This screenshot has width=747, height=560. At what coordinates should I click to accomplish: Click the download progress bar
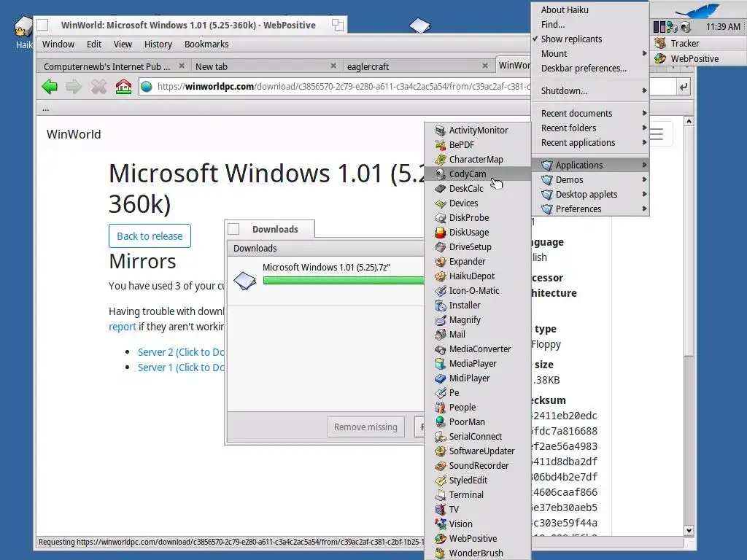coord(343,280)
